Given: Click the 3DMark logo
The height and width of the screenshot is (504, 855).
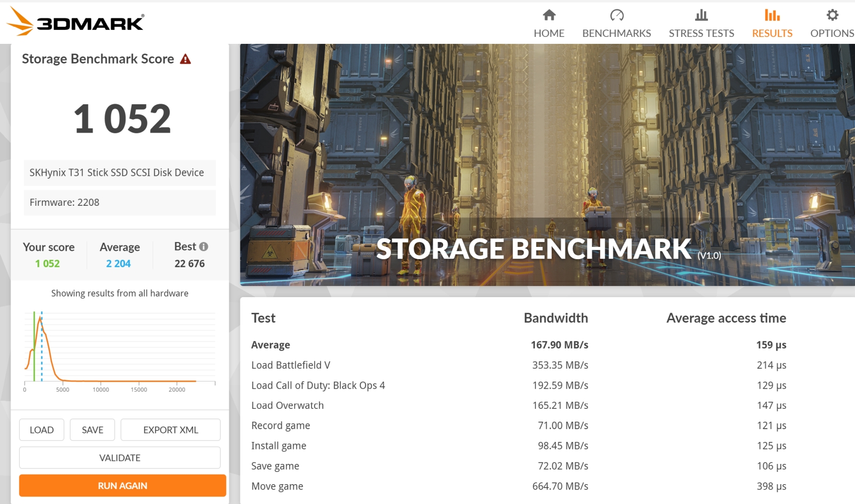Looking at the screenshot, I should coord(75,22).
